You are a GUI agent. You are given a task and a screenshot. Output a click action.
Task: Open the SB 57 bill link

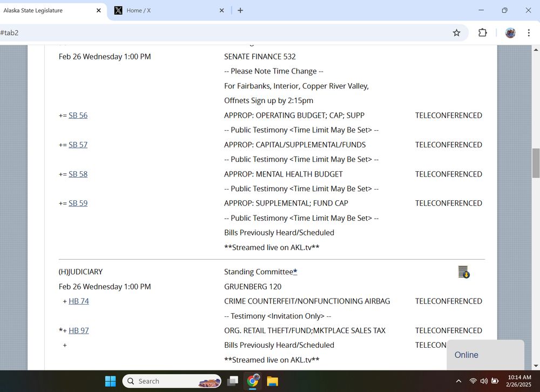coord(78,145)
